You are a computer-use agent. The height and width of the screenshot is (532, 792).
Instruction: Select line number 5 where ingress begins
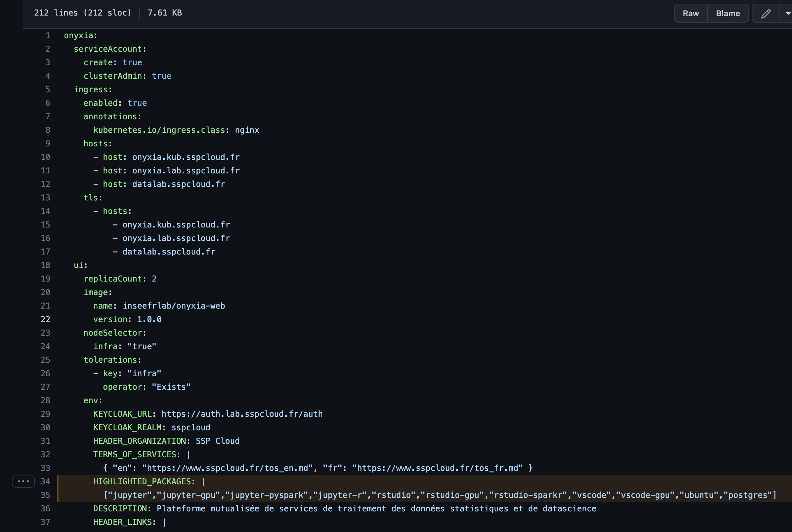pyautogui.click(x=48, y=89)
